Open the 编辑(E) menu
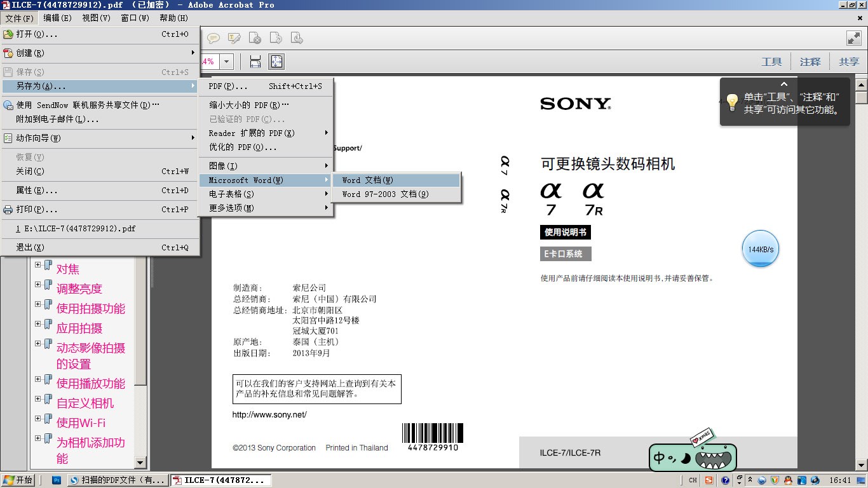 point(57,18)
